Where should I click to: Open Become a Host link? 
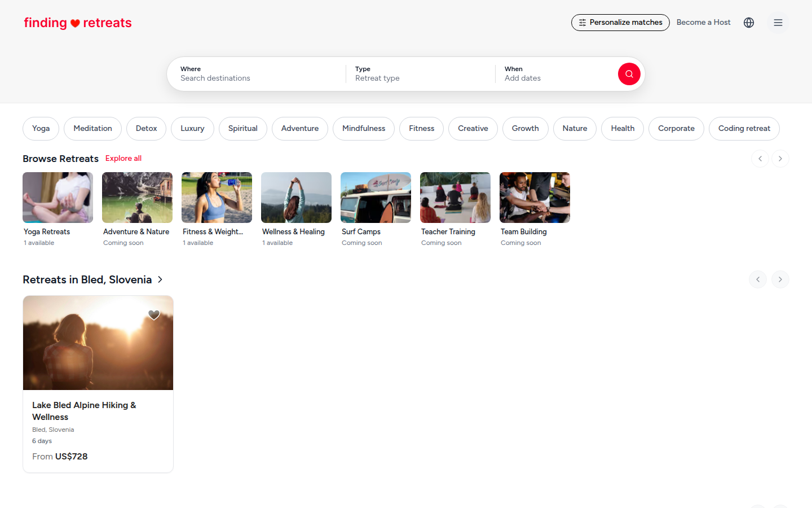[703, 23]
